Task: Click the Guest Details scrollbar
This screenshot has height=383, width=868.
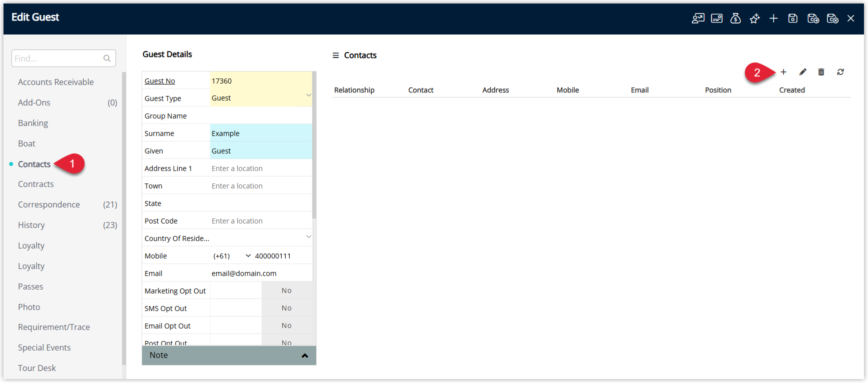Action: (x=314, y=145)
